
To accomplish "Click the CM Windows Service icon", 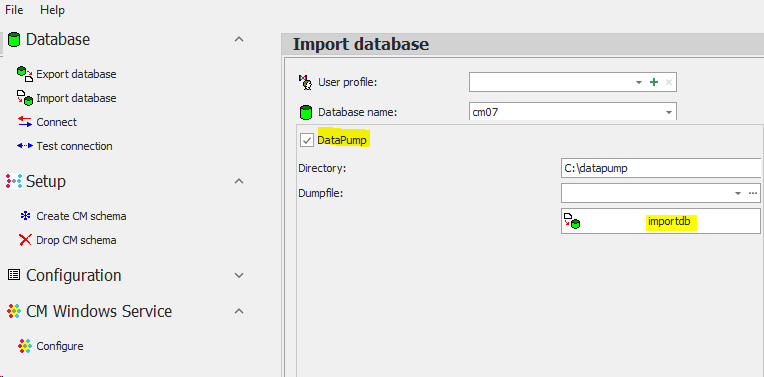I will pyautogui.click(x=14, y=311).
